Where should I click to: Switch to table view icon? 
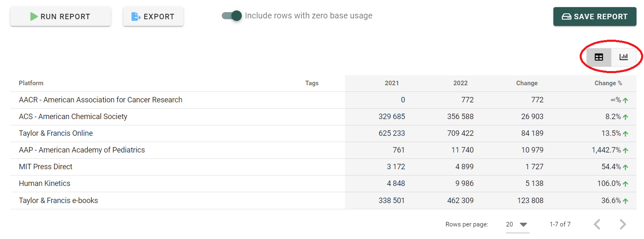click(x=598, y=57)
